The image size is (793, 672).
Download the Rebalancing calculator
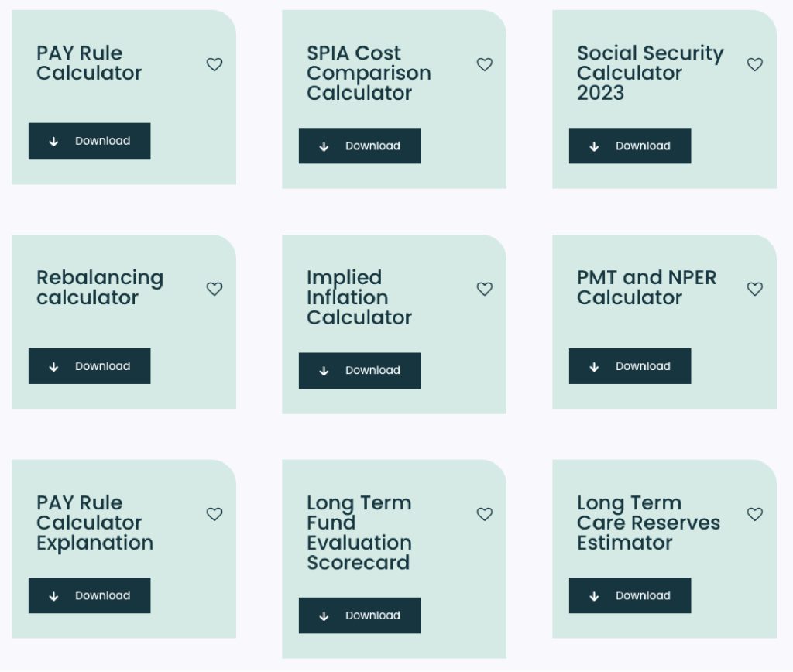coord(89,366)
